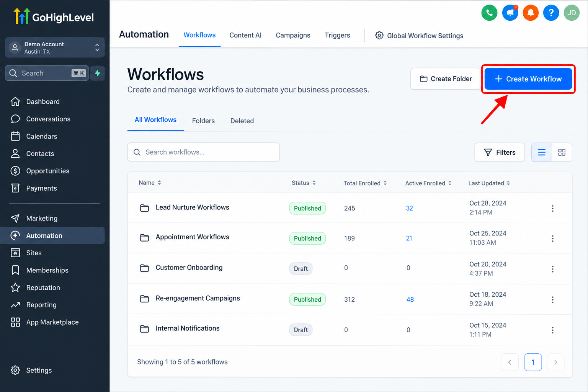588x392 pixels.
Task: Select page 1 in pagination
Action: pyautogui.click(x=532, y=362)
